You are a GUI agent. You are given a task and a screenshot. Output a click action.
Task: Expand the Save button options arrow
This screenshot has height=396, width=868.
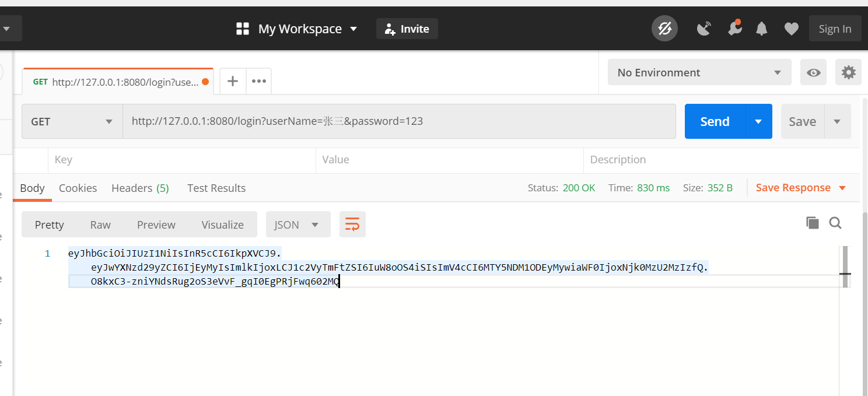click(838, 121)
